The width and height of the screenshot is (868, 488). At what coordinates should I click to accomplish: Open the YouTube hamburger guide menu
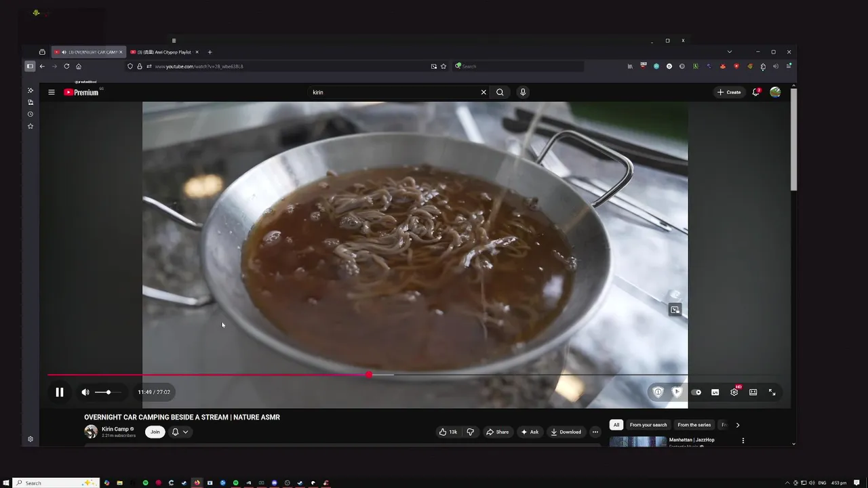click(x=51, y=92)
